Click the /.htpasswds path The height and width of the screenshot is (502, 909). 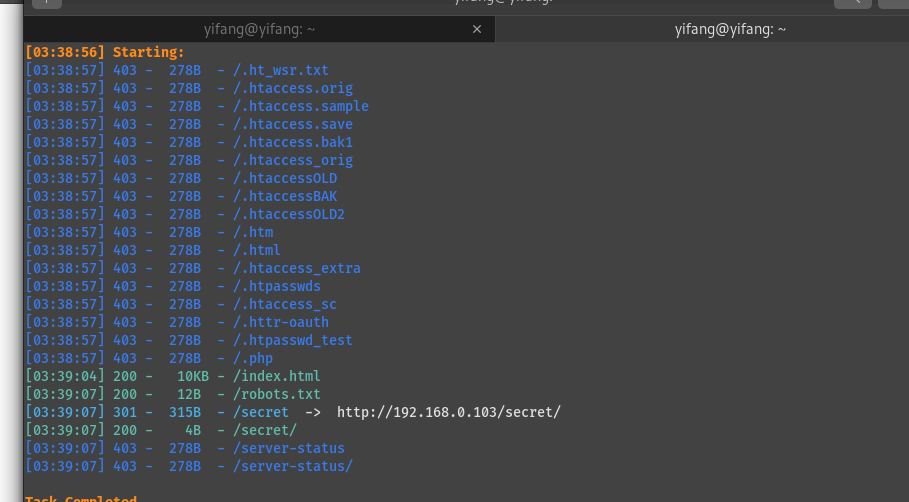[277, 286]
